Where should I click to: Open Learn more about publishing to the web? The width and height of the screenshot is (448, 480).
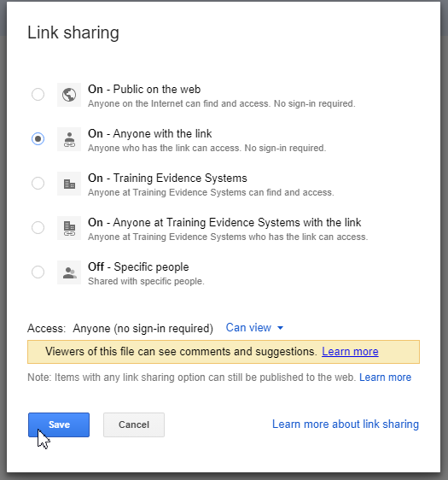click(385, 378)
